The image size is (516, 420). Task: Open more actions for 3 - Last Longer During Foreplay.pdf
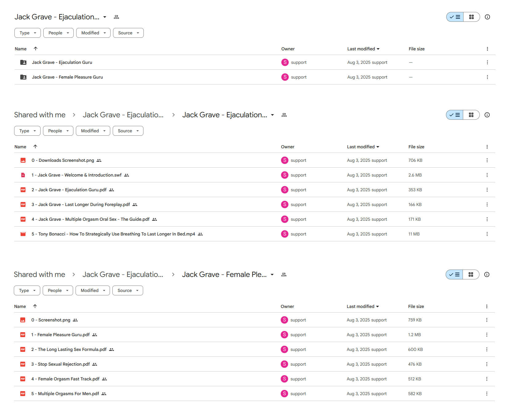(x=487, y=204)
